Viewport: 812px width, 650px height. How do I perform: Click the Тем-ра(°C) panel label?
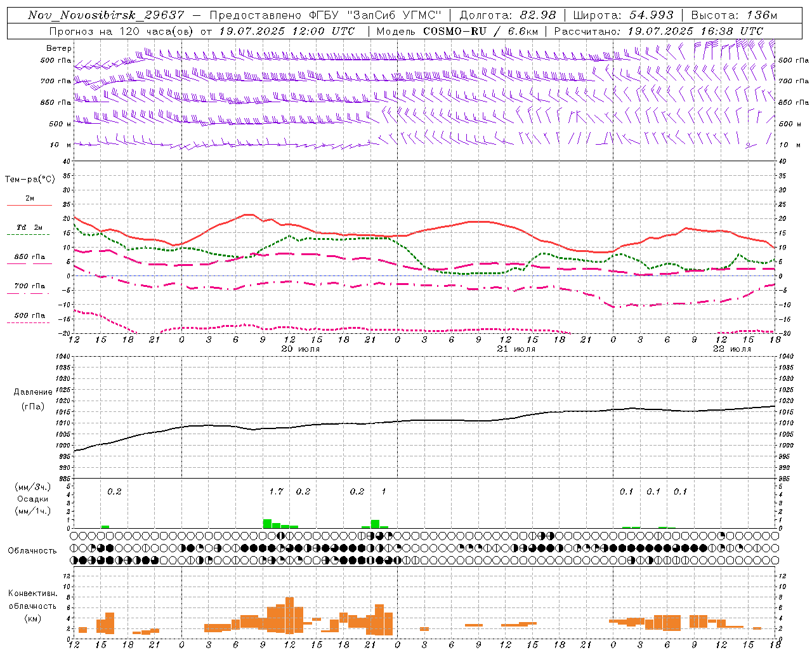30,180
